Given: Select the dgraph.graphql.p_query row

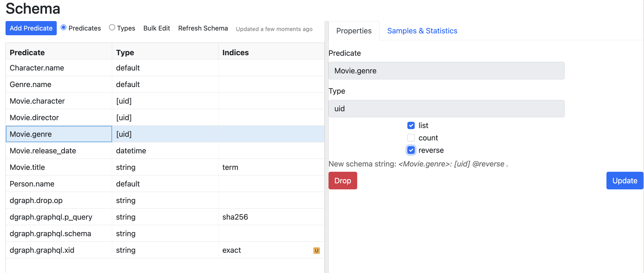Looking at the screenshot, I should tap(51, 217).
